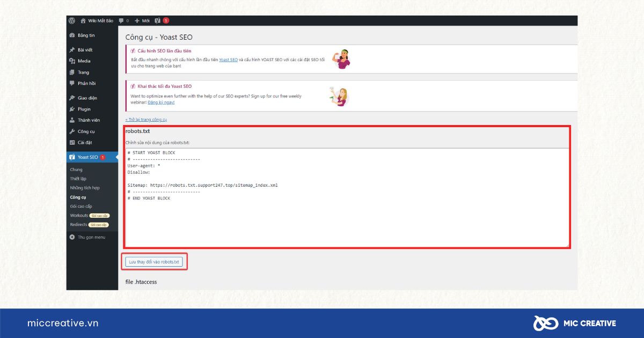Open Plugin in the sidebar
The image size is (644, 338).
coord(84,109)
